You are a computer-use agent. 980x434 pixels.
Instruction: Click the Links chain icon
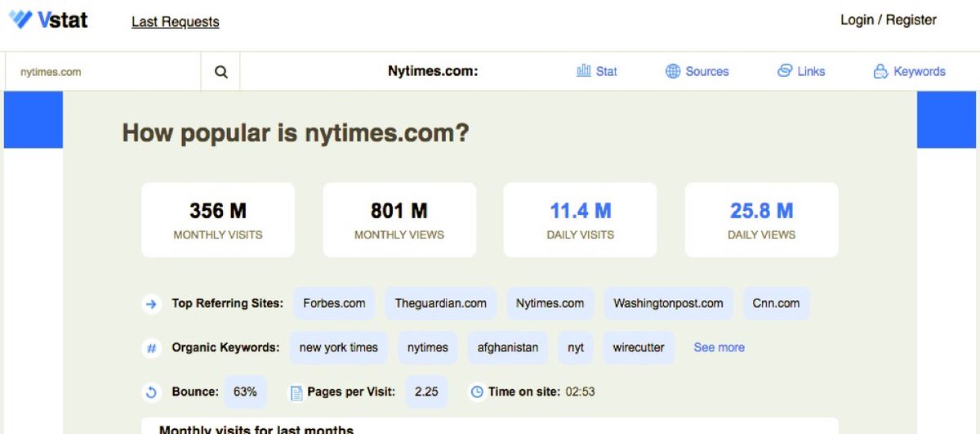click(785, 71)
